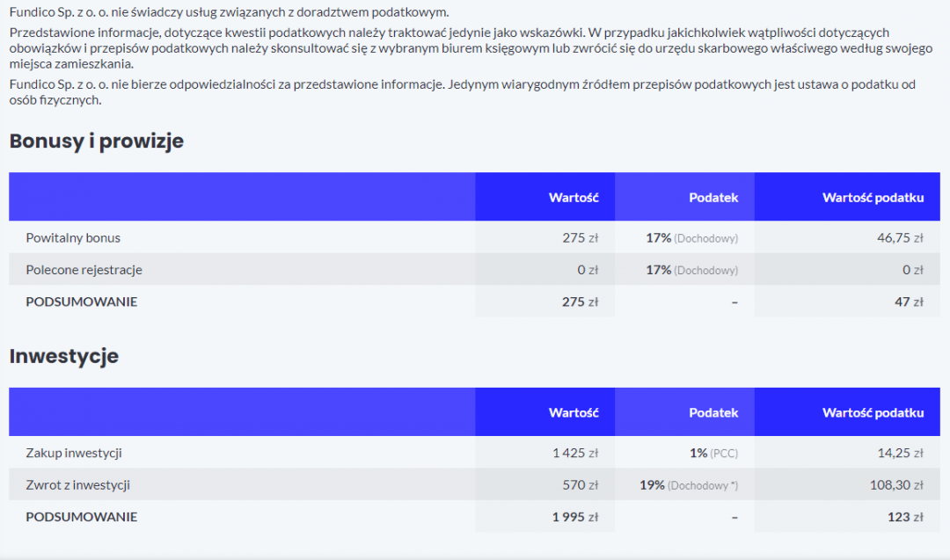This screenshot has height=560, width=950.
Task: Click the 'Bonusy i prowizje' section heading
Action: (97, 142)
